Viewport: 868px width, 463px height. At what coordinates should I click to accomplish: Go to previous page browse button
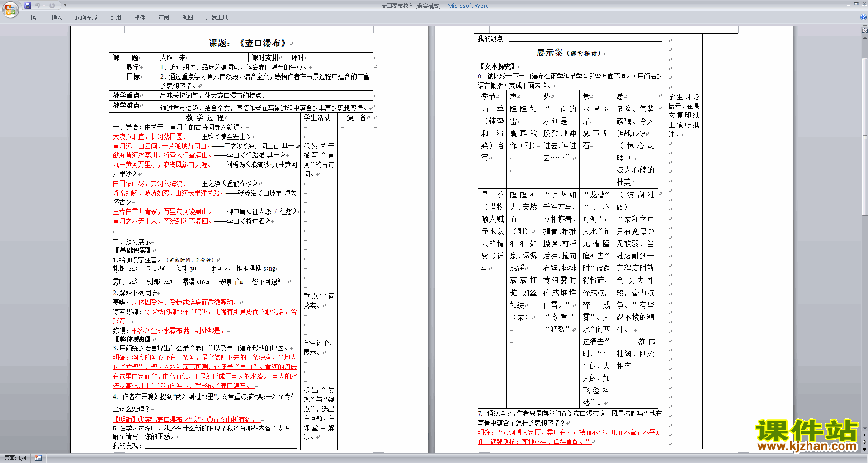pyautogui.click(x=865, y=435)
